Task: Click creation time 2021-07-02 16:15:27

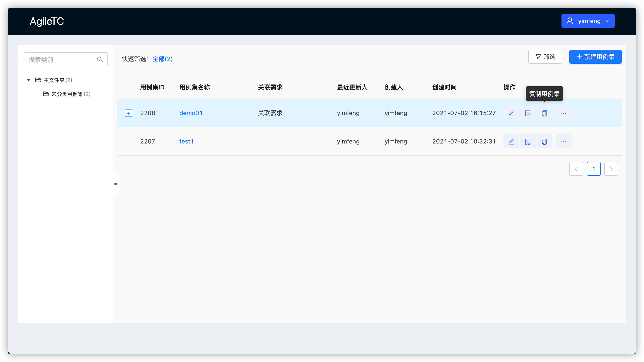Action: [464, 113]
